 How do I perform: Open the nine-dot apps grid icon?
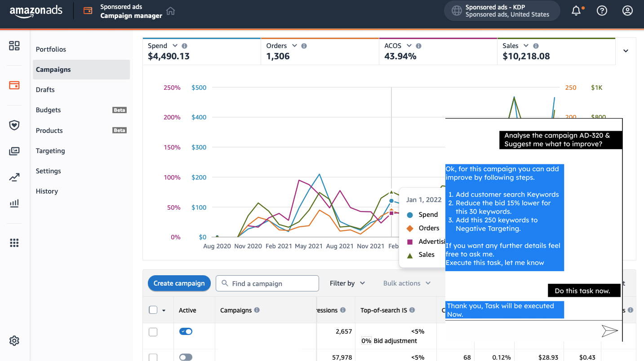coord(14,243)
